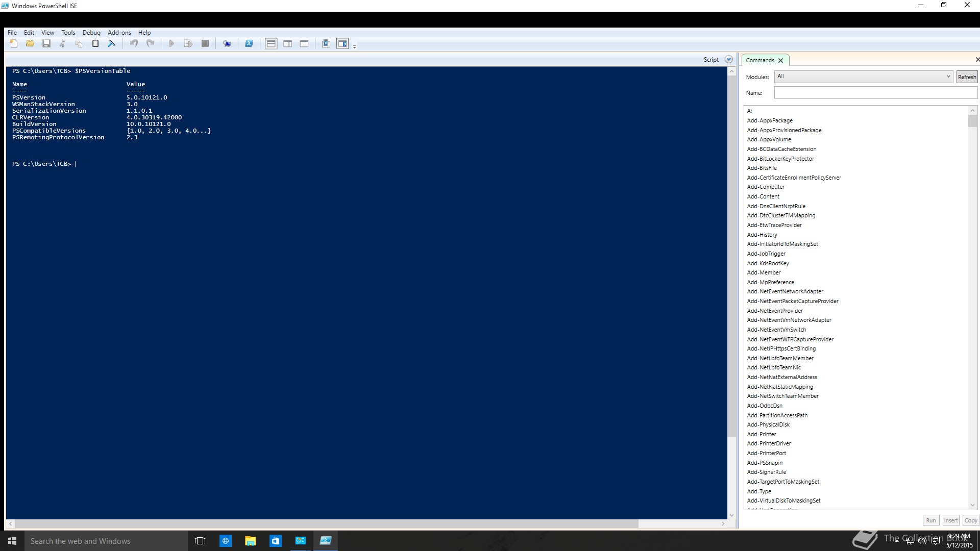Save script with the floppy disk icon
The height and width of the screenshot is (551, 980).
46,44
